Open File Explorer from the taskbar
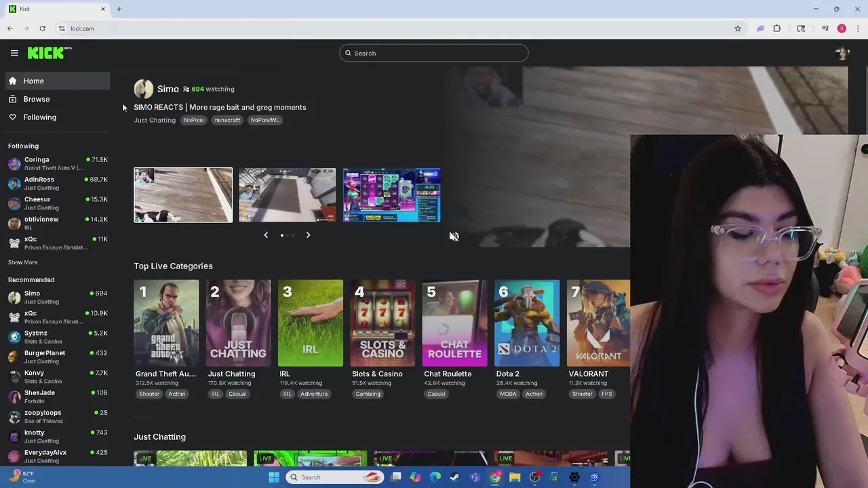868x488 pixels. point(515,477)
